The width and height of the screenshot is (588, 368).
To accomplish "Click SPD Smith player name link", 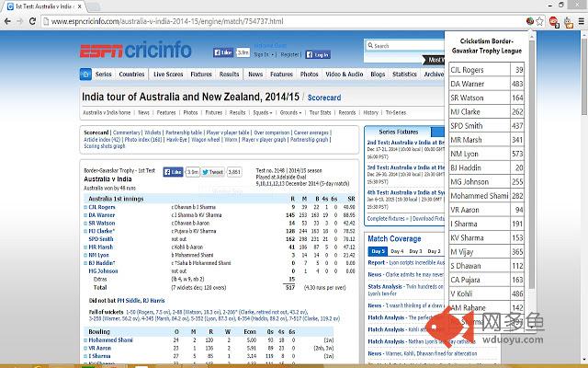I will pyautogui.click(x=101, y=239).
